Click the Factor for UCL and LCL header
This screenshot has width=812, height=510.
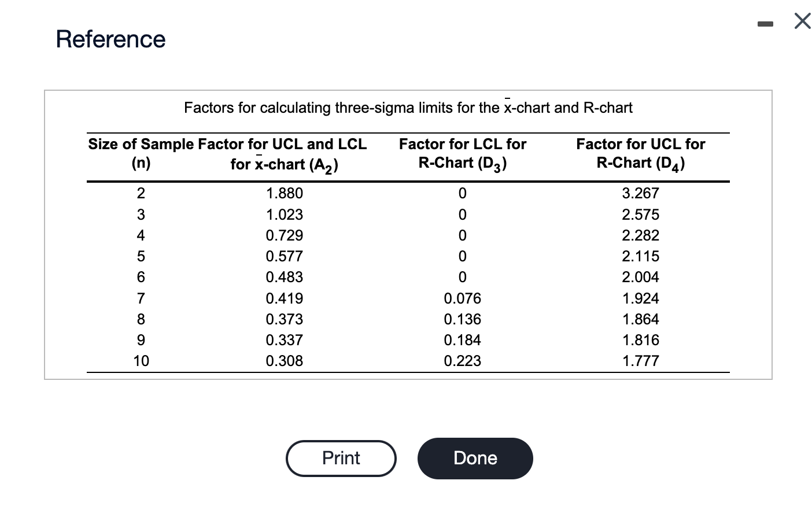pyautogui.click(x=283, y=153)
